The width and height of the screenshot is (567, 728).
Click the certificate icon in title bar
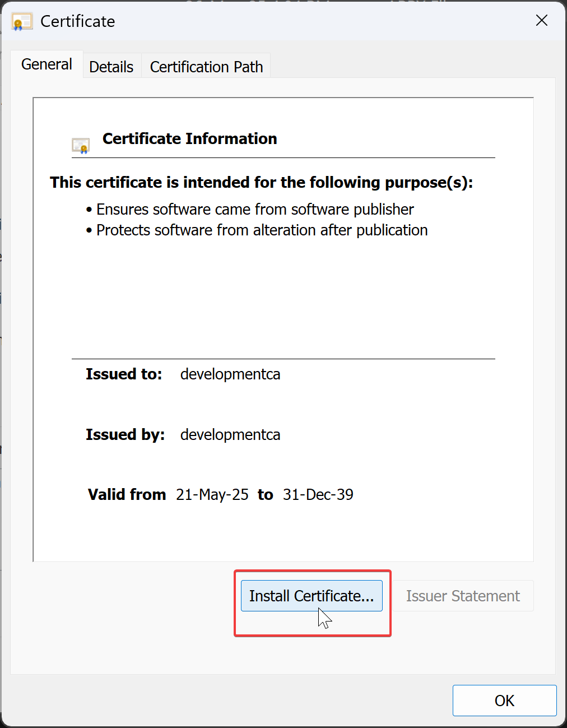pos(21,21)
